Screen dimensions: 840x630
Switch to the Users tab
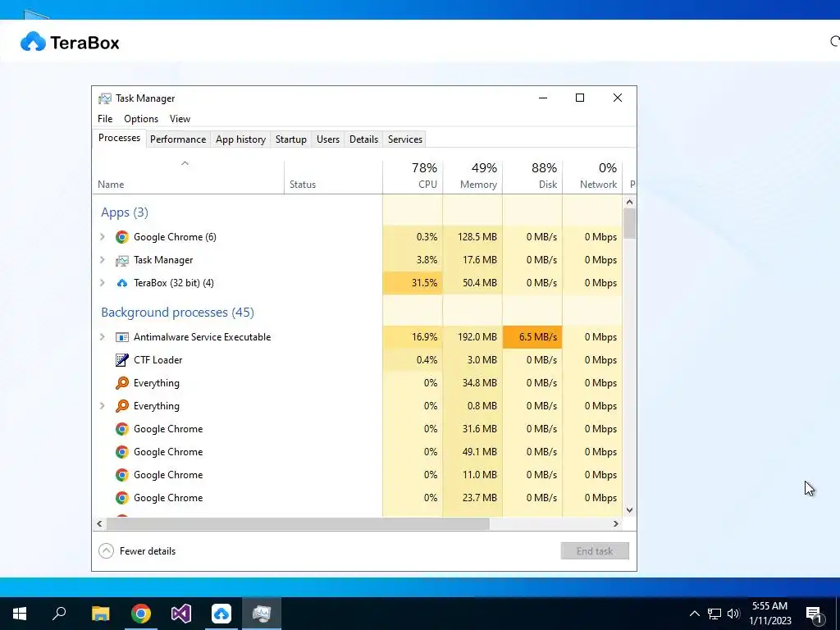(328, 139)
